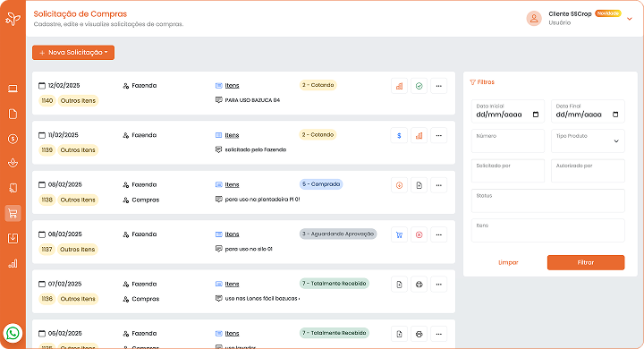
Task: Click the 1138 request number tag
Action: 47,200
